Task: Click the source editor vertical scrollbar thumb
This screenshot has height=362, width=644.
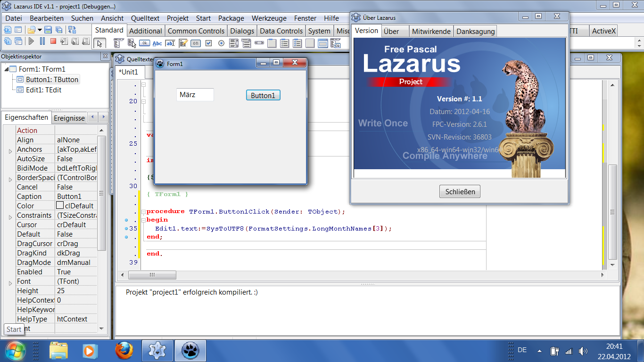Action: [612, 211]
